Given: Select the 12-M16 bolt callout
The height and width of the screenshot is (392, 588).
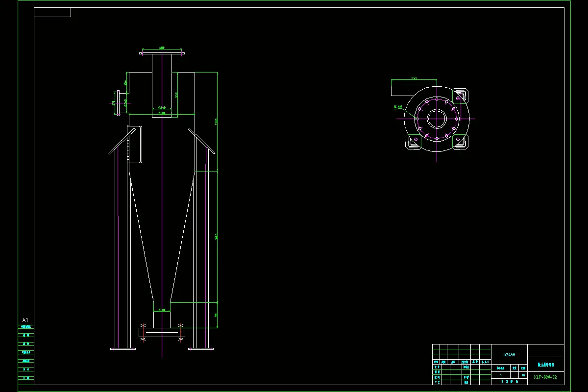Looking at the screenshot, I should point(398,106).
